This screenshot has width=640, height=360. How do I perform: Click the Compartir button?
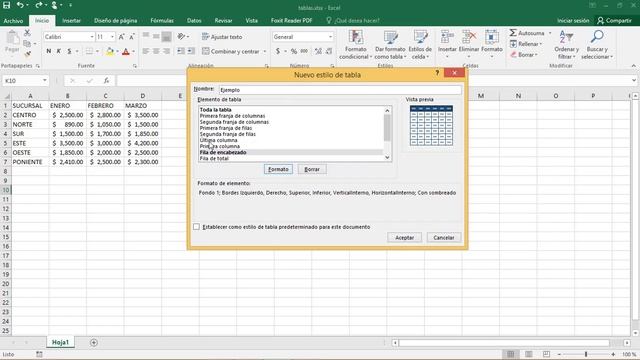[x=614, y=20]
